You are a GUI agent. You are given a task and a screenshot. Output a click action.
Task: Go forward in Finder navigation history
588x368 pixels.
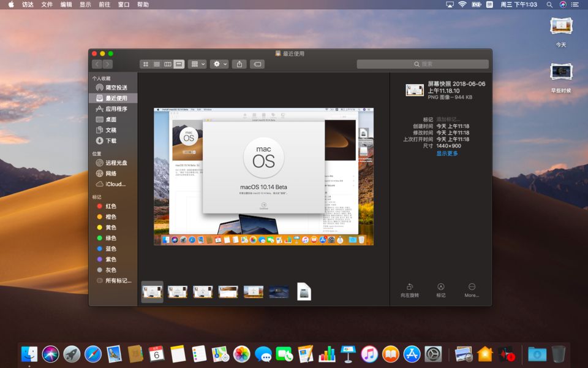point(108,64)
